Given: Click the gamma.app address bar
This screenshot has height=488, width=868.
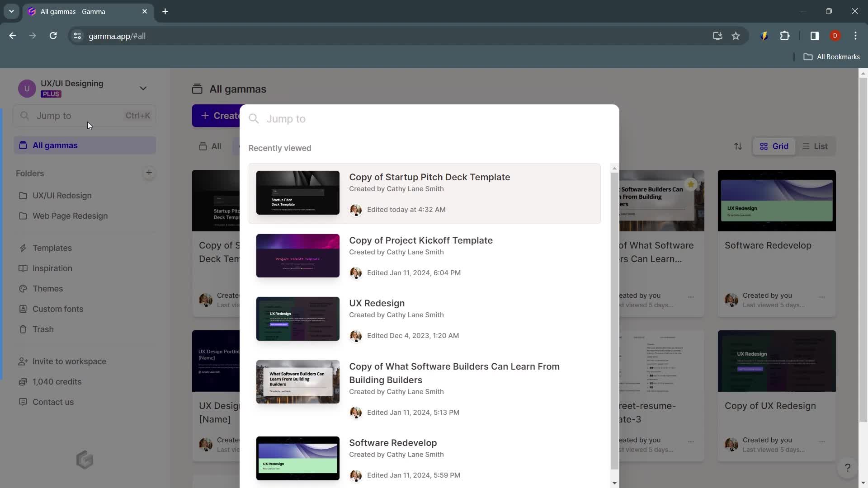Looking at the screenshot, I should click(389, 36).
